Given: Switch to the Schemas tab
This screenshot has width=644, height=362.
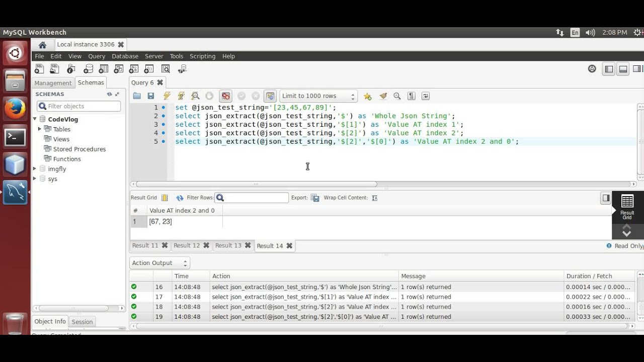Looking at the screenshot, I should pos(91,82).
